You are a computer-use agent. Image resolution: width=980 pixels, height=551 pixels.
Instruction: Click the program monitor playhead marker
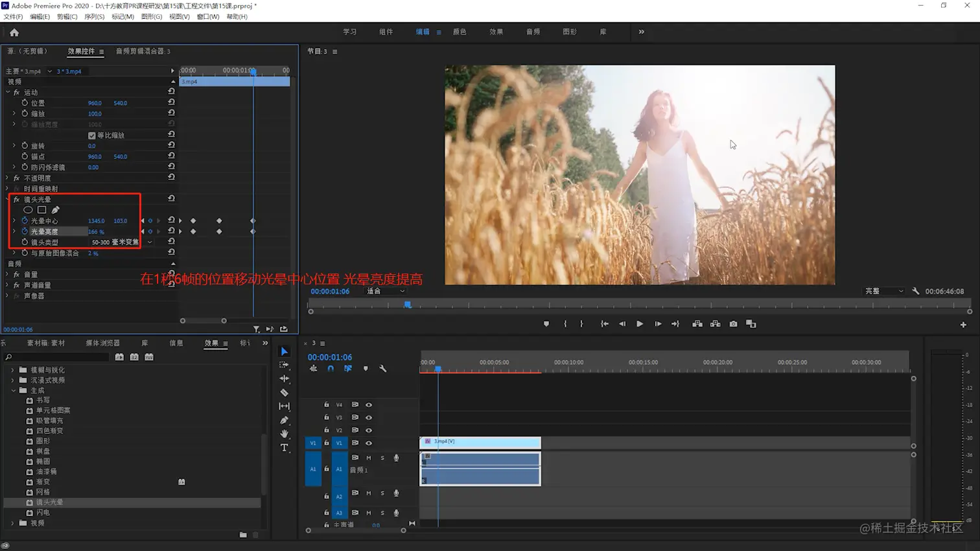[408, 304]
